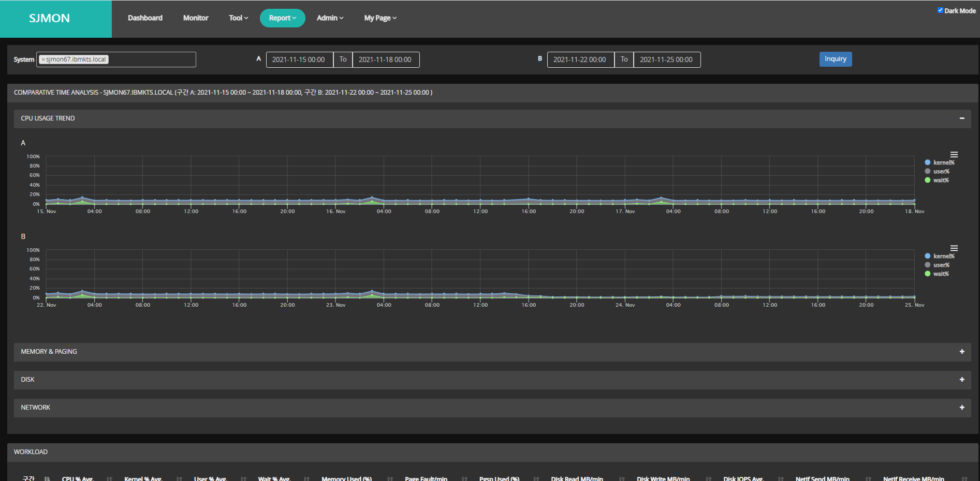Collapse the CPU Usage Trend panel
The image size is (980, 481).
[961, 118]
